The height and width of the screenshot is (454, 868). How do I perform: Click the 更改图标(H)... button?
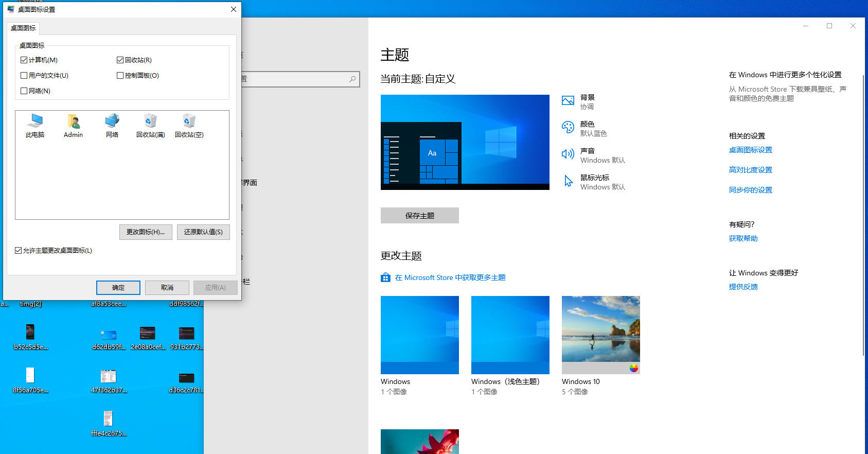146,232
